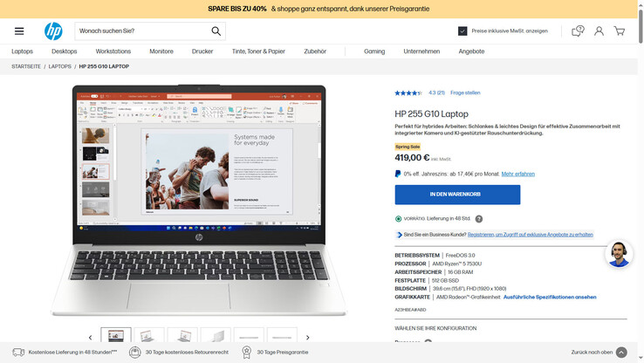Click the price guarantee badge icon
644x363 pixels.
point(246,353)
